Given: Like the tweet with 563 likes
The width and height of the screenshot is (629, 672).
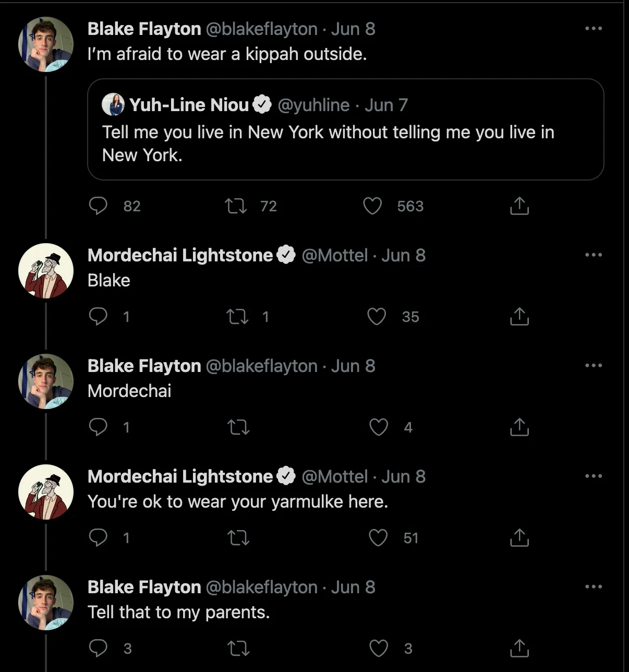Looking at the screenshot, I should click(x=372, y=206).
